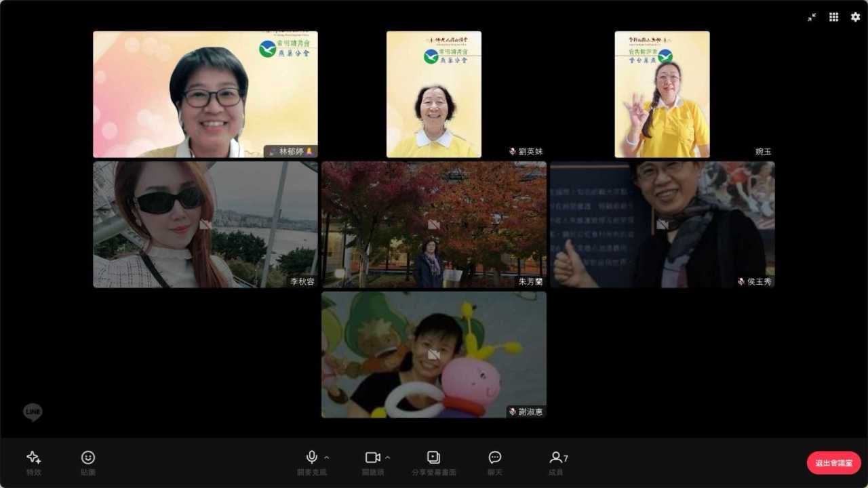Select 劉英妹's video tile

[x=433, y=94]
